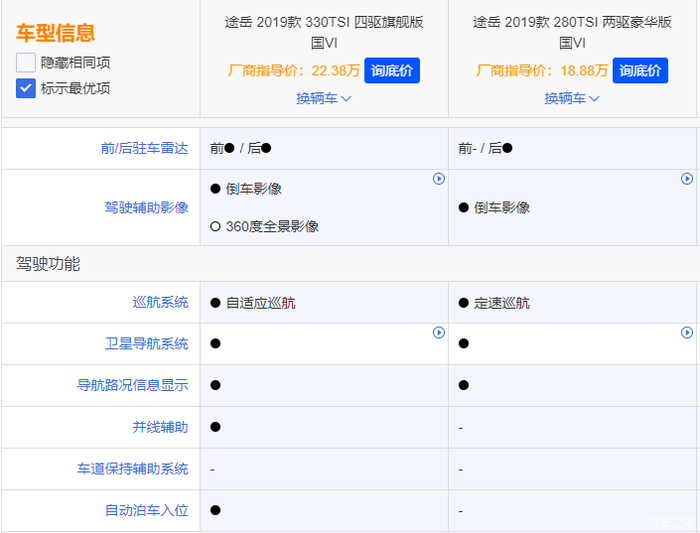The width and height of the screenshot is (700, 533).
Task: Expand 换辆车 dropdown for the 330TSI model
Action: tap(324, 98)
